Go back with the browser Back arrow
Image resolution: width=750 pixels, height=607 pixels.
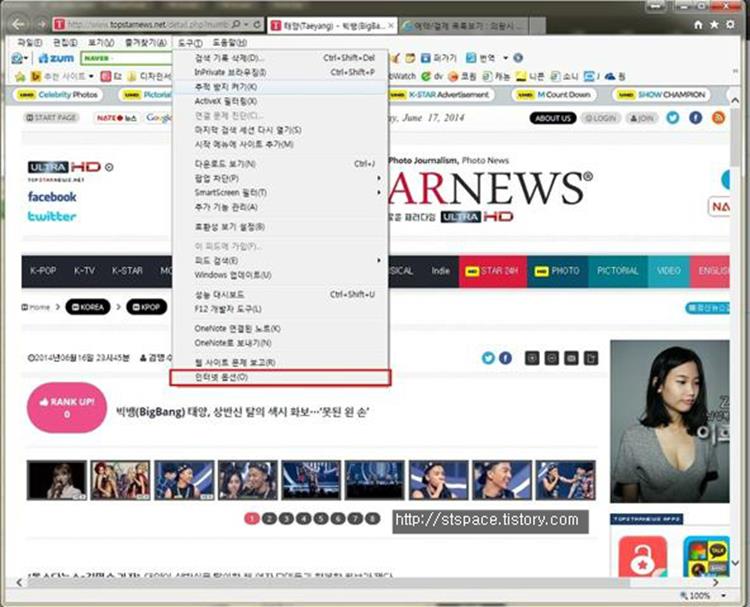tap(18, 24)
